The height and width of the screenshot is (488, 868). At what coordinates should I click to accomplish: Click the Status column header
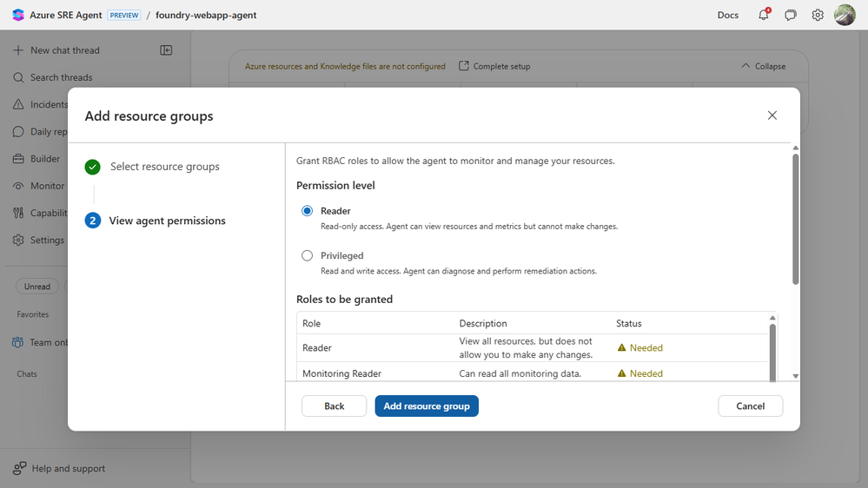[629, 323]
